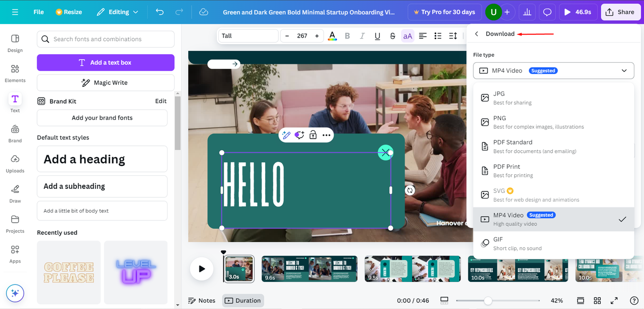Open the Brand sidebar panel
644x309 pixels.
tap(15, 134)
